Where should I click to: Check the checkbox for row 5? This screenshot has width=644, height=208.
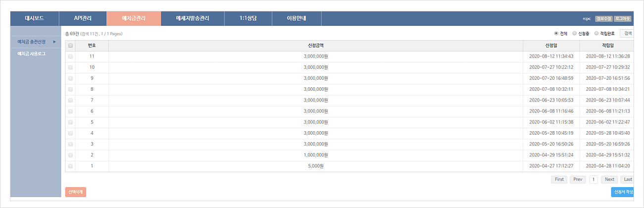click(x=70, y=122)
